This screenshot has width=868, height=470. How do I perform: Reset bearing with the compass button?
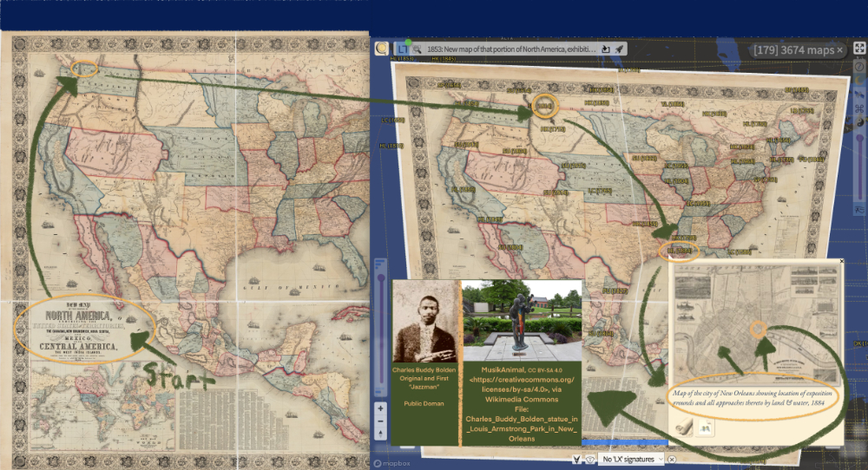(x=380, y=434)
